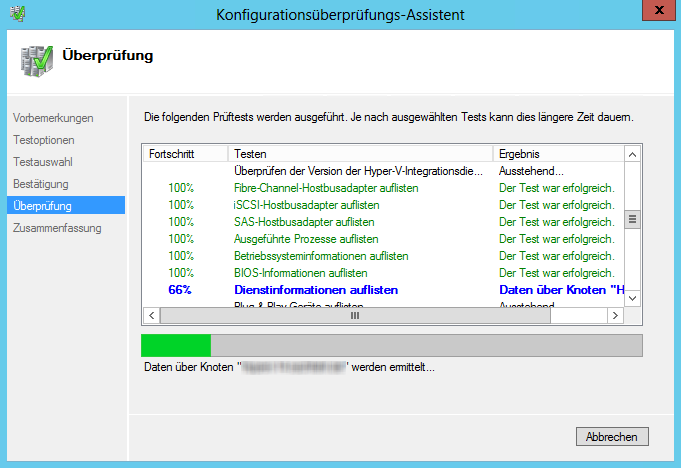Click the vertical scrollbar thumb
This screenshot has width=681, height=468.
632,219
